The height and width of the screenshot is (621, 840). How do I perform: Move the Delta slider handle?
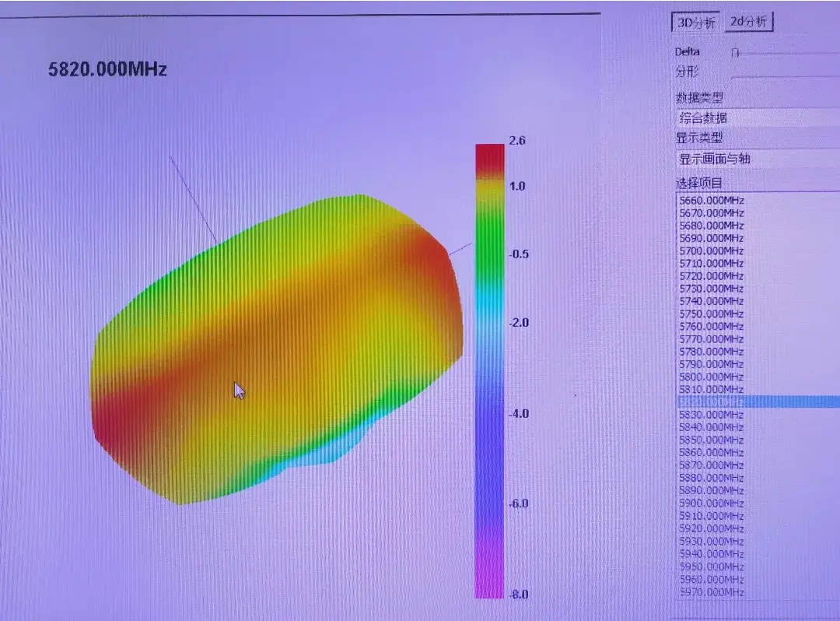click(x=736, y=52)
